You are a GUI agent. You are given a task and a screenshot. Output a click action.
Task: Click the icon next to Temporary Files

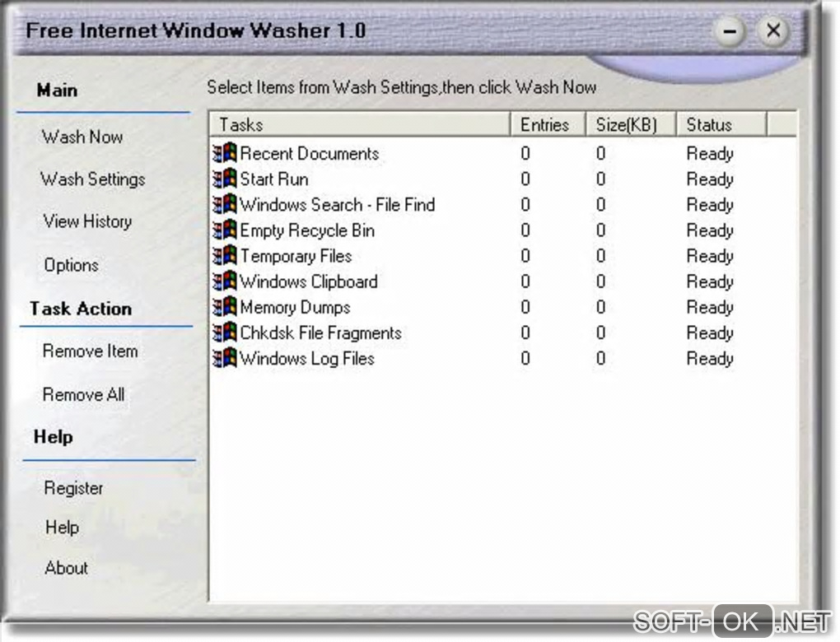225,256
